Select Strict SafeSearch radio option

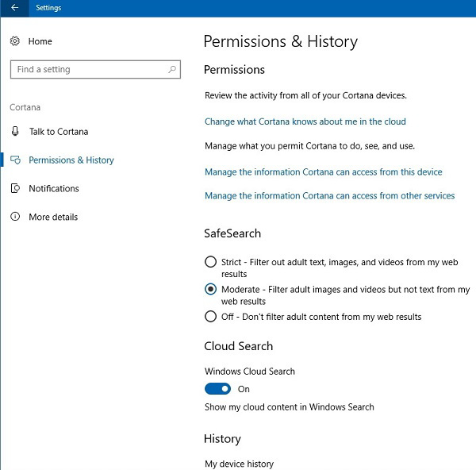210,262
